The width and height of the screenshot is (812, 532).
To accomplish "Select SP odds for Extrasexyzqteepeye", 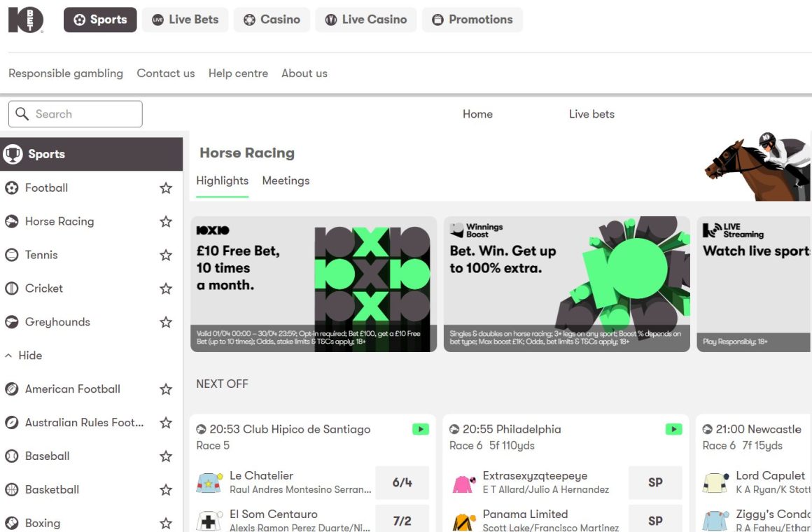I will tap(656, 483).
